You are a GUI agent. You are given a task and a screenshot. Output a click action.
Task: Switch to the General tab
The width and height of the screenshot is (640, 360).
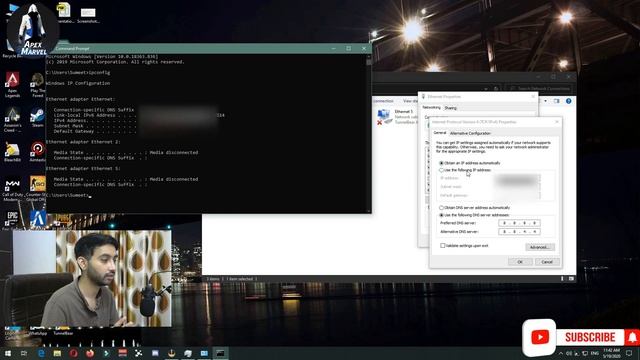click(440, 133)
